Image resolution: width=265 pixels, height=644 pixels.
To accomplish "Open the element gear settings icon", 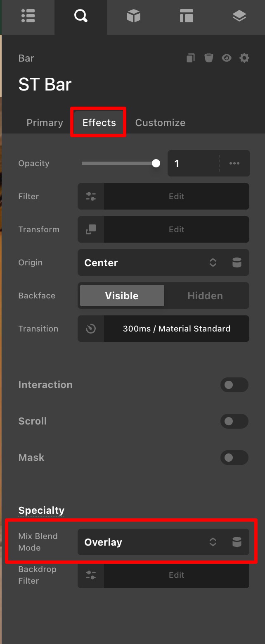I will pyautogui.click(x=244, y=58).
